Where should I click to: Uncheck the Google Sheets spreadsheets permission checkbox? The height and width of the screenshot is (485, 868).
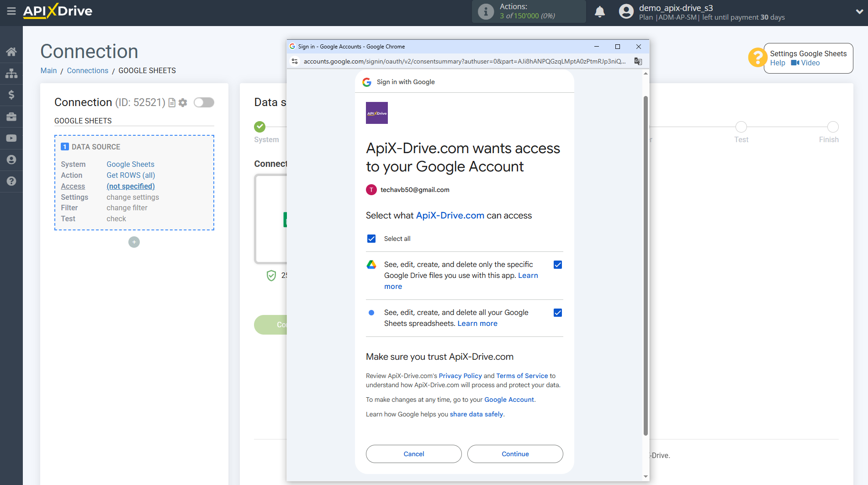(558, 313)
